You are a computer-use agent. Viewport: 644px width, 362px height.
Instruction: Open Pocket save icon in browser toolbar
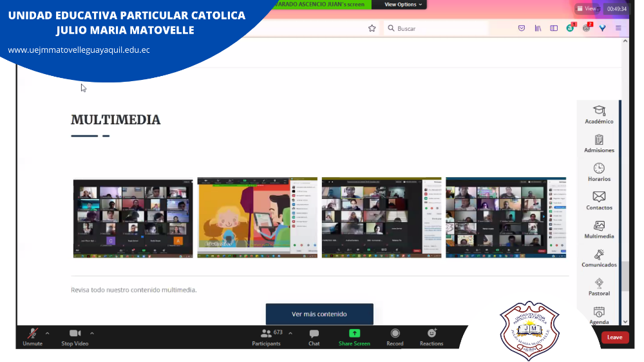tap(522, 28)
